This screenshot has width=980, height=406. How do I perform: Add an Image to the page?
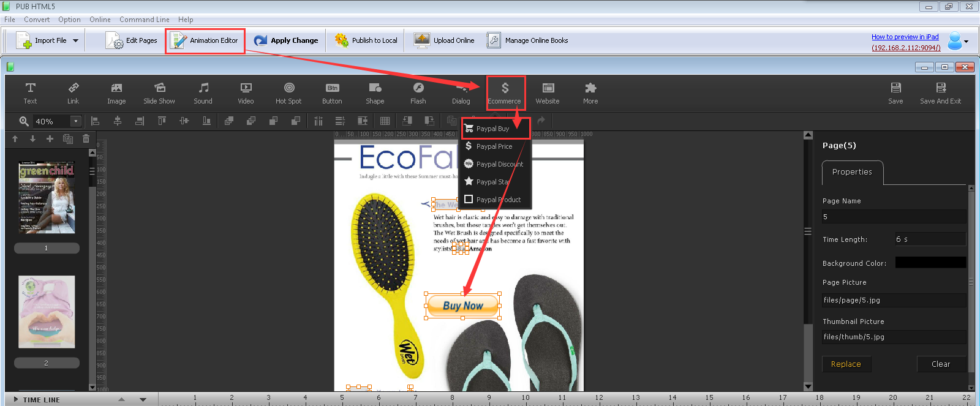(116, 93)
